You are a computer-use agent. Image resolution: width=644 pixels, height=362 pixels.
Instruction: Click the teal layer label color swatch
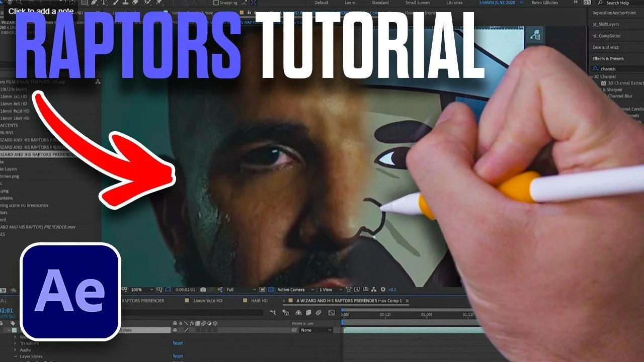14,330
